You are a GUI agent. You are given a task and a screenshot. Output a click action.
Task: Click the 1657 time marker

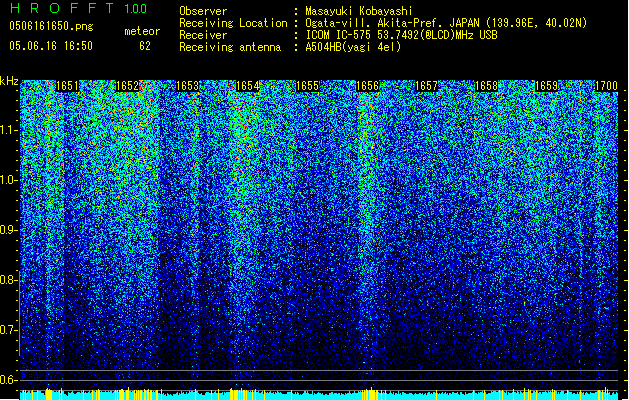tap(426, 86)
